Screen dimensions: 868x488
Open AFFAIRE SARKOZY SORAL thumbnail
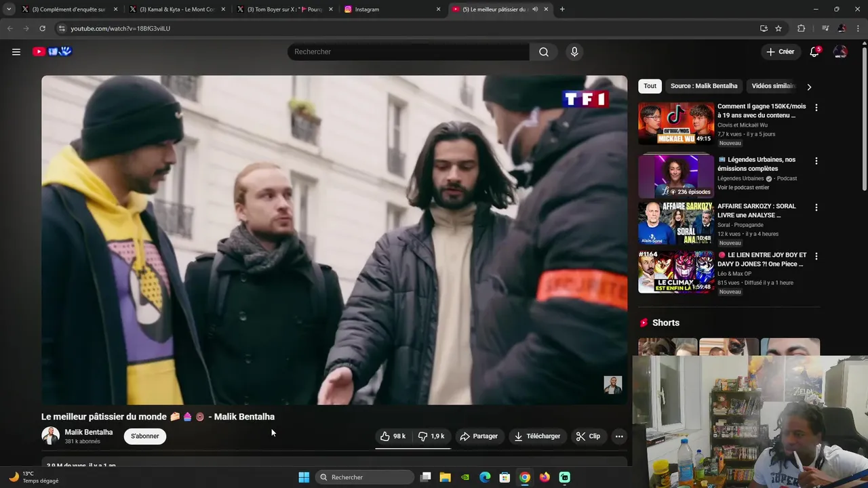676,223
